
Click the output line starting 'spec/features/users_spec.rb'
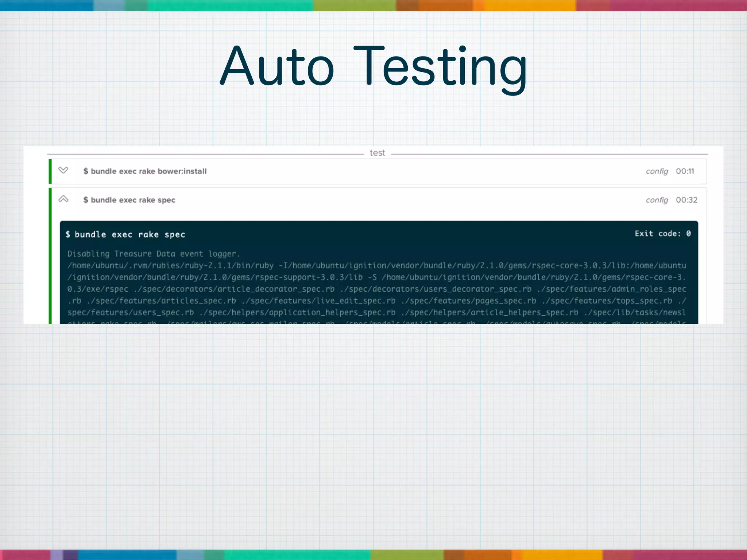pyautogui.click(x=377, y=312)
